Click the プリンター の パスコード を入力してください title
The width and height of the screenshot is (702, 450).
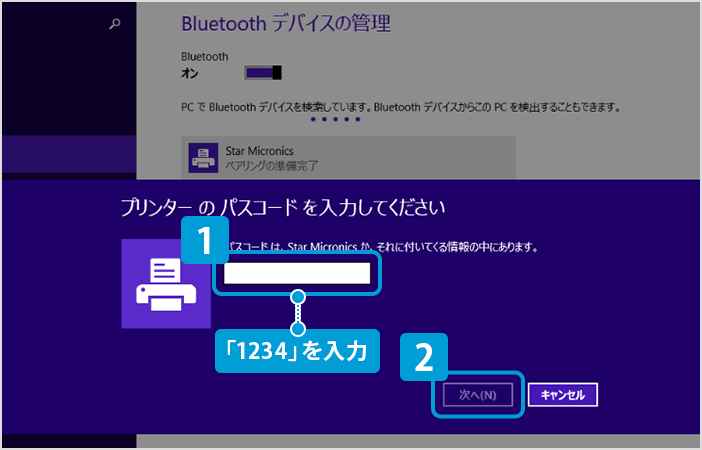283,208
